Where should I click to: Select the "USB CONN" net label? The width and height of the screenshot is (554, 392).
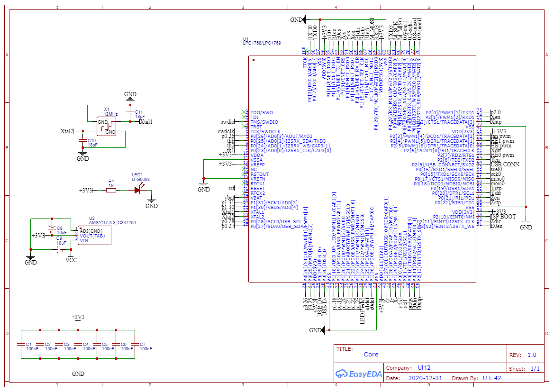pyautogui.click(x=505, y=164)
